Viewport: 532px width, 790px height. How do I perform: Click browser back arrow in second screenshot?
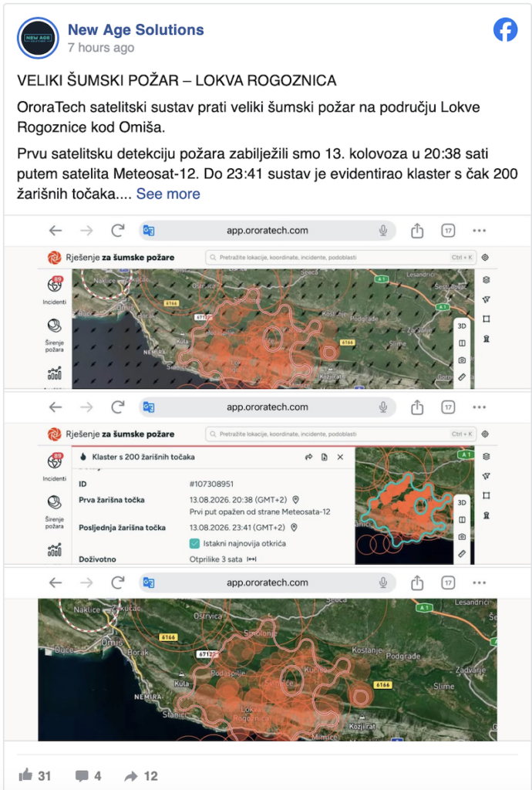coord(56,407)
